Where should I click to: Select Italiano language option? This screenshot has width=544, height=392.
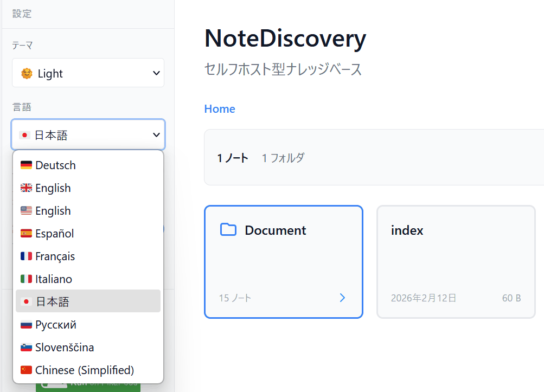(x=53, y=279)
